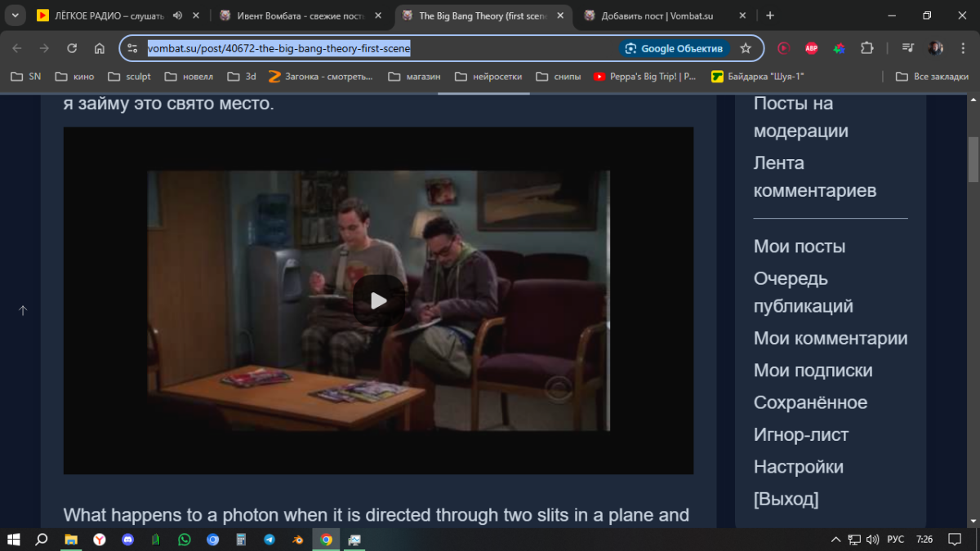Open the Загонка bookmark
980x551 pixels.
[x=320, y=77]
